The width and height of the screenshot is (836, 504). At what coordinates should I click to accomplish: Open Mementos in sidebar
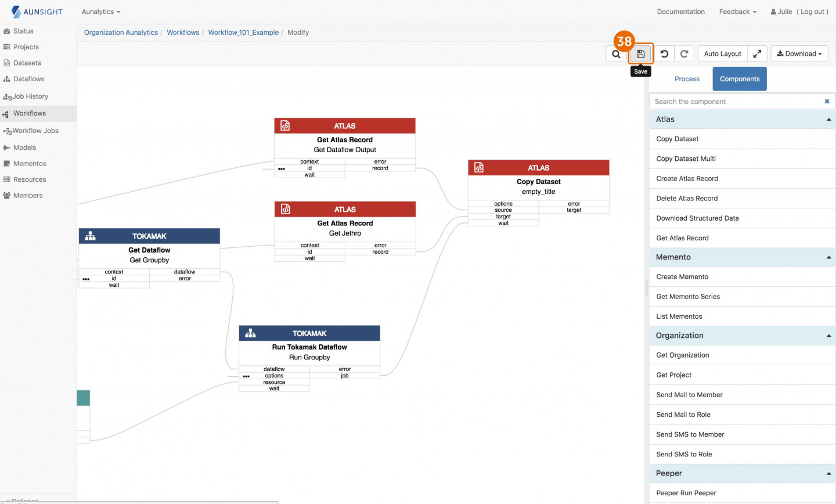pos(30,164)
